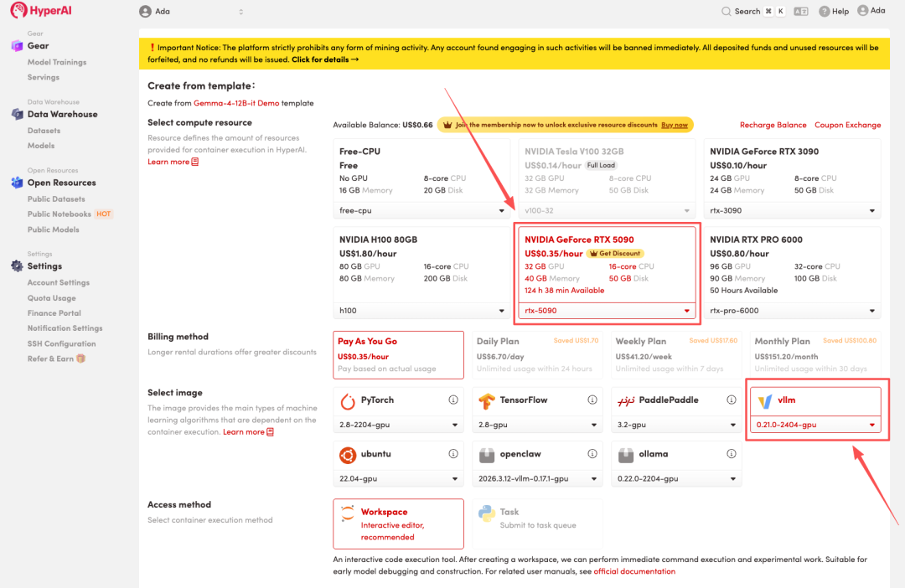Screen dimensions: 905x588
Task: Click the PaddlePaddle logo icon
Action: [x=626, y=401]
